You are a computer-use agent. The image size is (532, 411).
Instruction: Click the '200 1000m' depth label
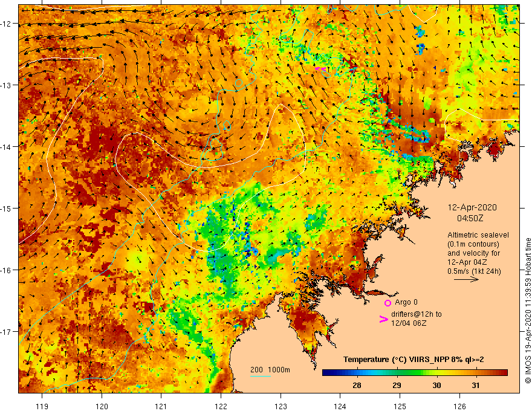(270, 370)
